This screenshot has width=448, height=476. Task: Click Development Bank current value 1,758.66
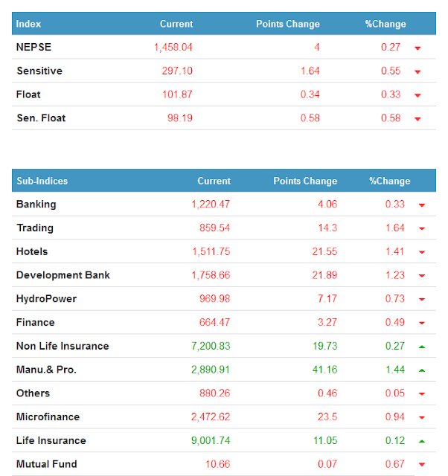point(211,275)
